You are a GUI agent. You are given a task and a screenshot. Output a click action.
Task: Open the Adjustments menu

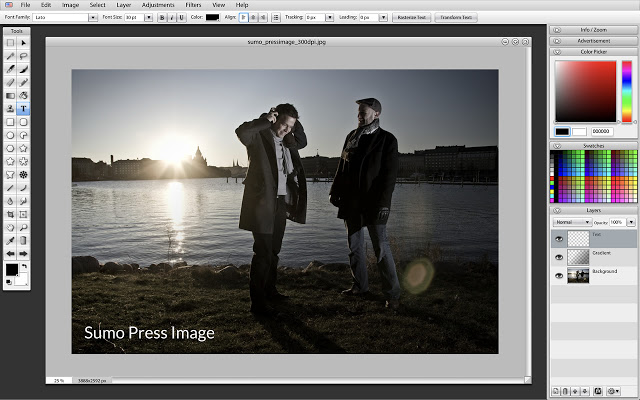[x=157, y=5]
